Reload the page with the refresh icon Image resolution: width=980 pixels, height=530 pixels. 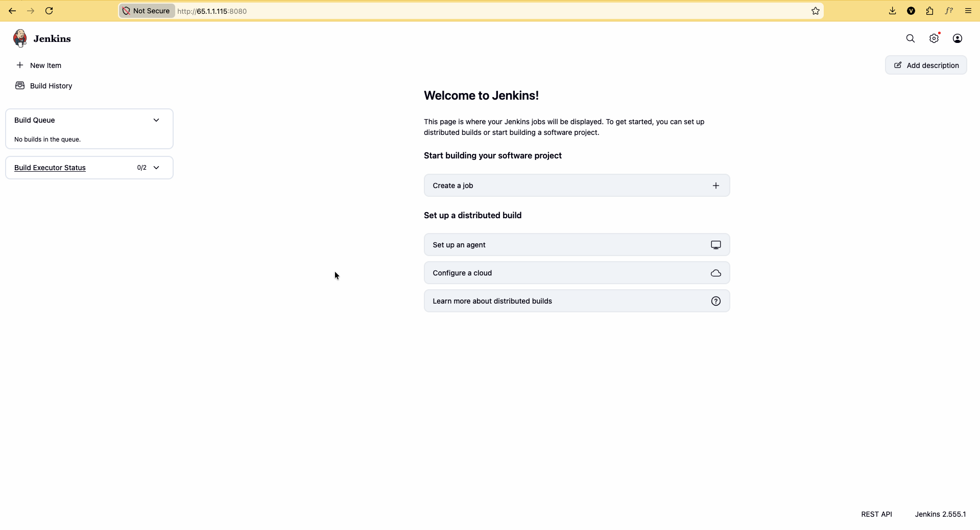(49, 11)
